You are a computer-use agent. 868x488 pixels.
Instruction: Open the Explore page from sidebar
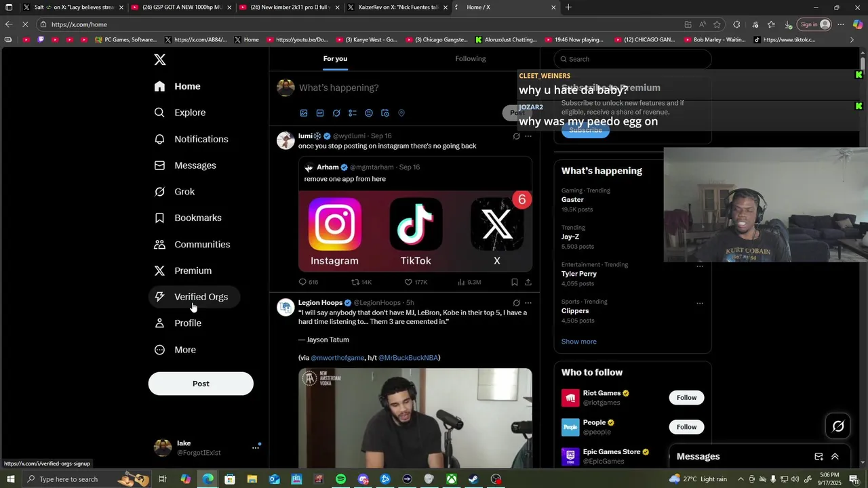pyautogui.click(x=180, y=113)
